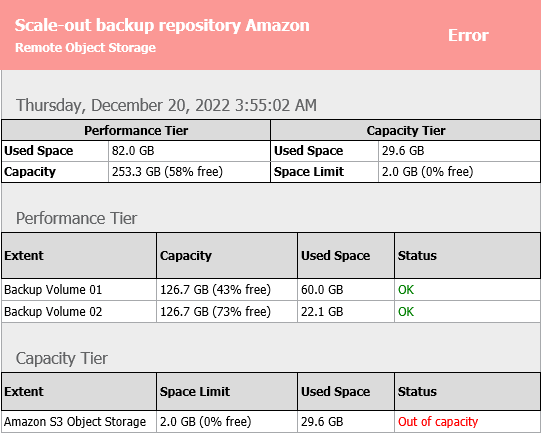Image resolution: width=541 pixels, height=433 pixels.
Task: Click the 2.0 GB (0% free) summary space limit
Action: click(427, 171)
